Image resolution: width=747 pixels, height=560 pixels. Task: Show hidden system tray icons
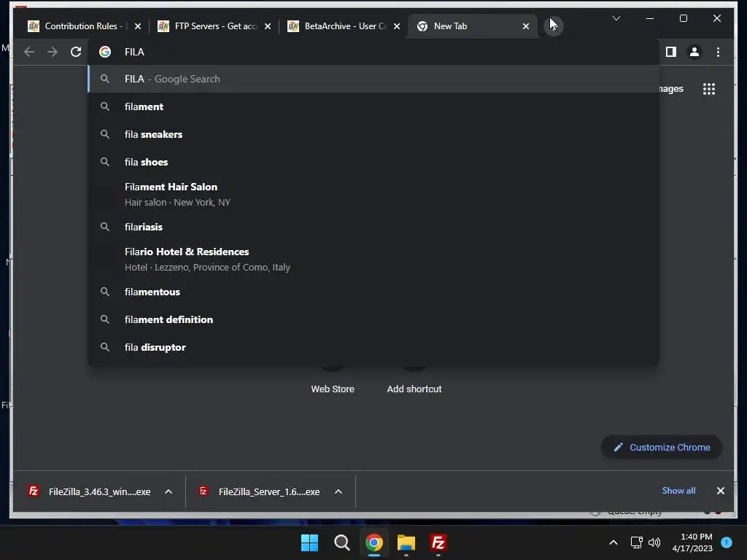tap(613, 542)
